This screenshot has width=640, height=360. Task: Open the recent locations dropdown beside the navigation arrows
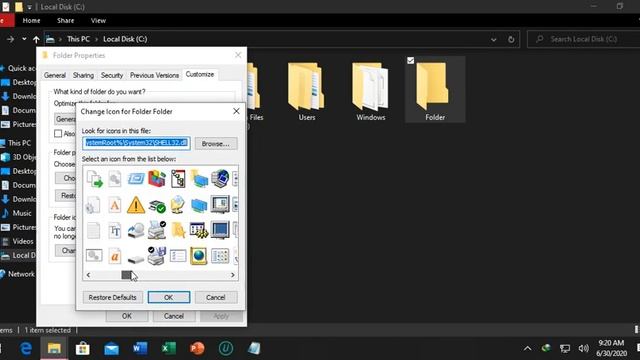24,39
